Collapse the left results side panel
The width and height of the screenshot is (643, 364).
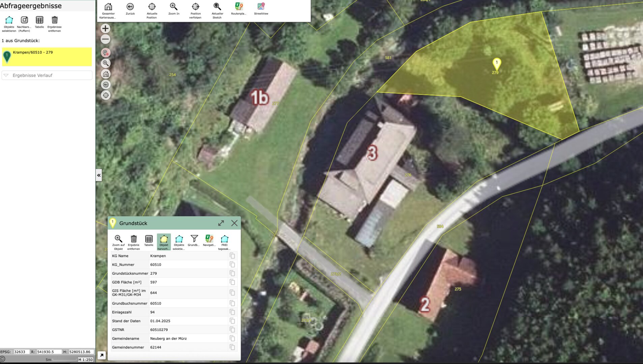99,175
